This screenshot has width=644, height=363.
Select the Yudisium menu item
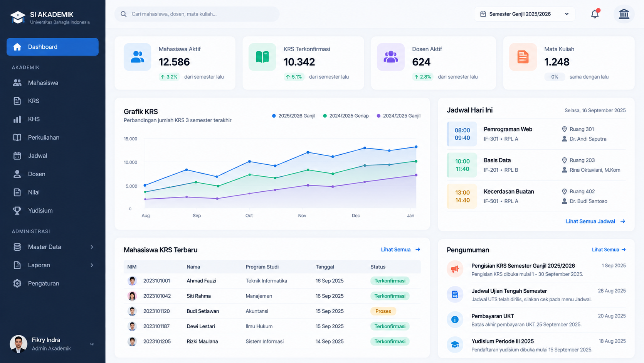(52, 211)
